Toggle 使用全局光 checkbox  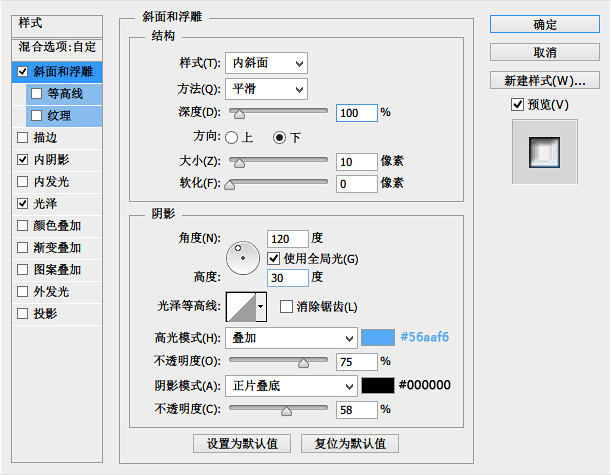274,258
